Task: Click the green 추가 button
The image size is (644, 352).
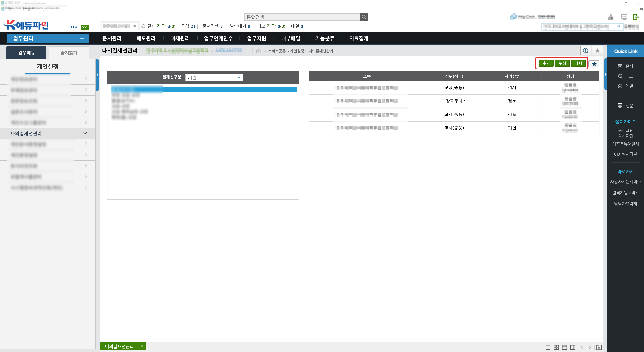Action: [x=546, y=63]
